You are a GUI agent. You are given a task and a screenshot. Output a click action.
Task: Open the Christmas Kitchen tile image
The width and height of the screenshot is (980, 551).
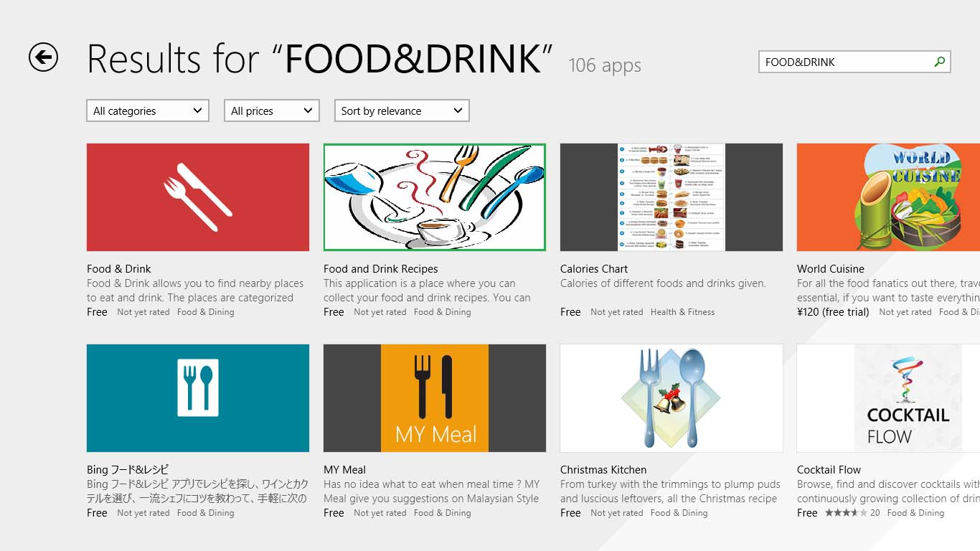(x=672, y=398)
